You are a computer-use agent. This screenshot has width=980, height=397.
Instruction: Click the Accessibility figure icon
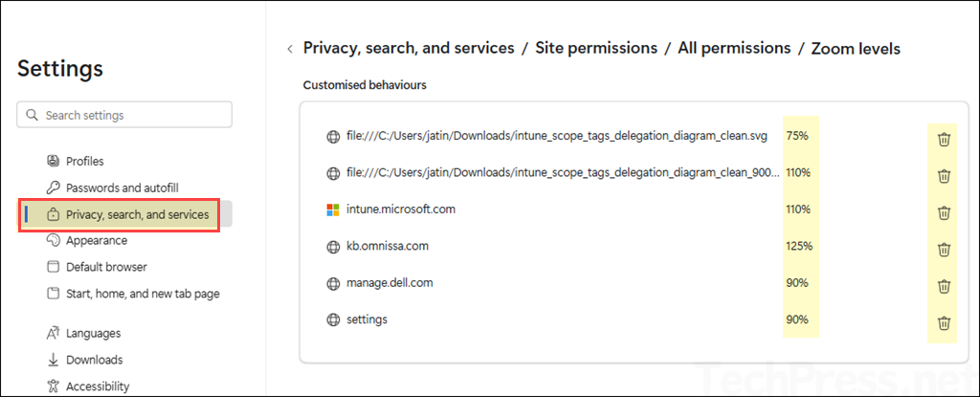tap(54, 386)
